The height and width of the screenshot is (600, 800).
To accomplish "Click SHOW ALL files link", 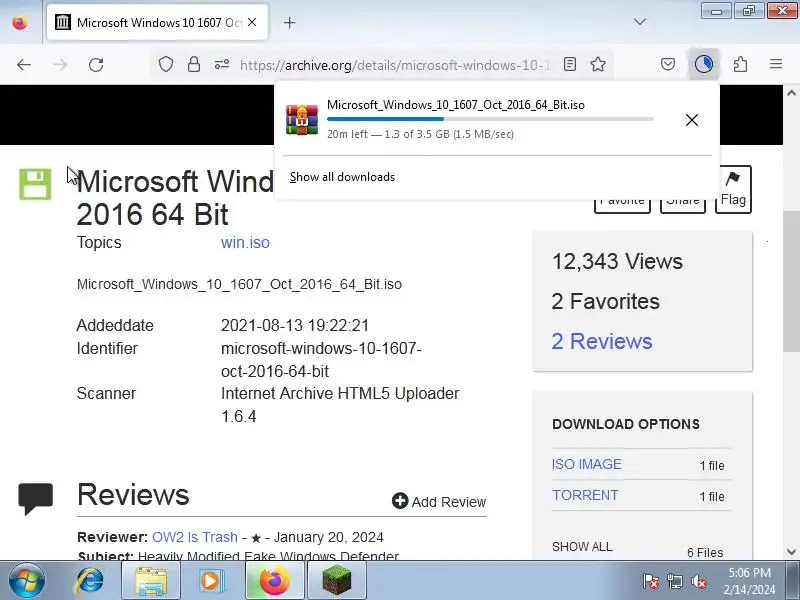I will (582, 547).
